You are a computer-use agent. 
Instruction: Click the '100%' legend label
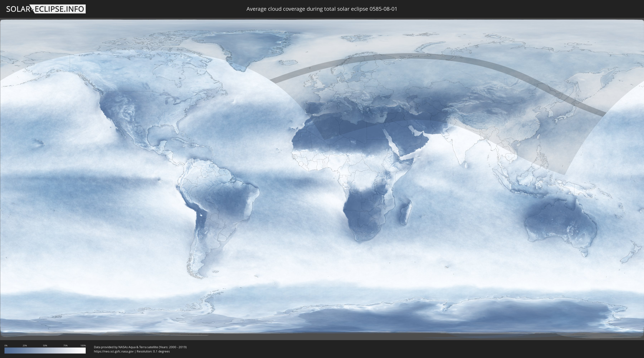pyautogui.click(x=83, y=345)
